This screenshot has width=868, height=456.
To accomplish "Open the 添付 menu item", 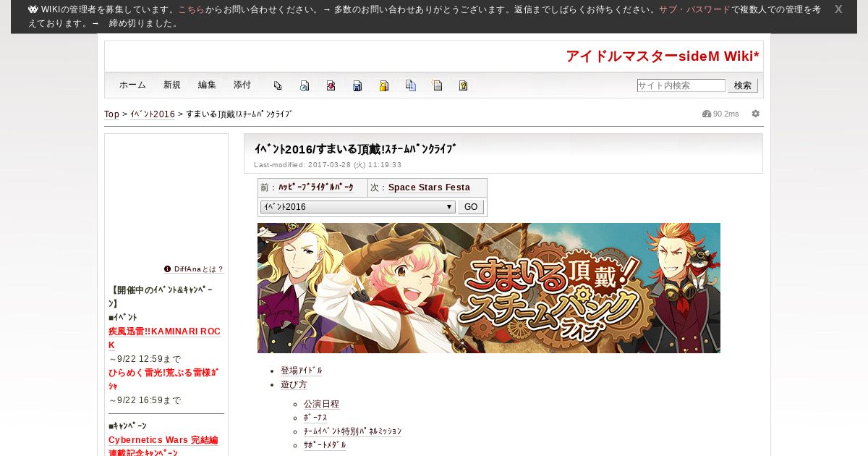I will tap(242, 85).
